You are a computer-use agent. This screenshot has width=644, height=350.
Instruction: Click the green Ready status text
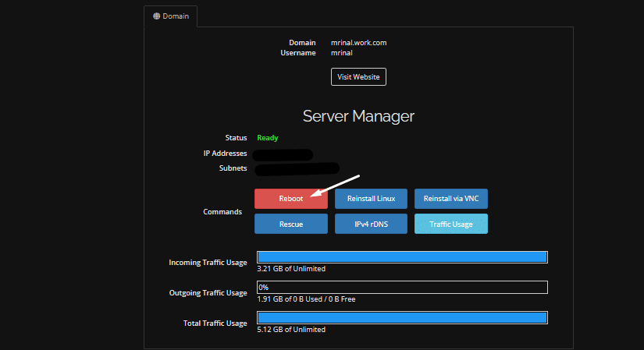click(x=268, y=138)
